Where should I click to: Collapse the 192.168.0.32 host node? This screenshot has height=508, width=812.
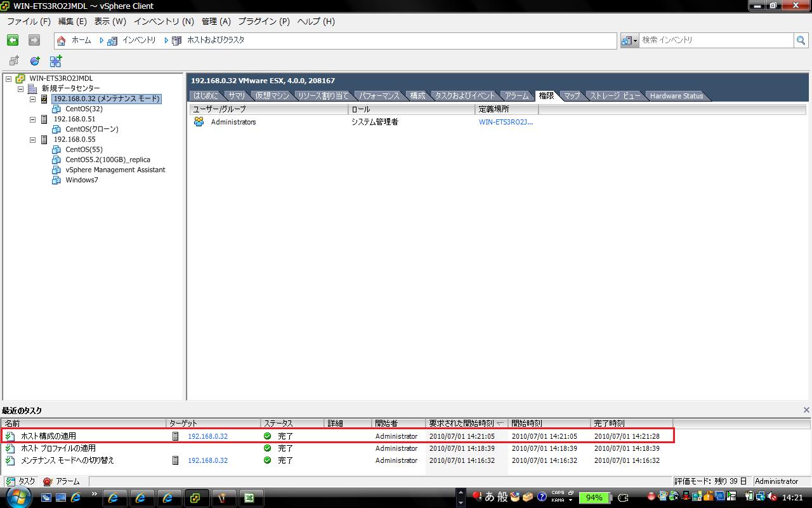(x=32, y=99)
